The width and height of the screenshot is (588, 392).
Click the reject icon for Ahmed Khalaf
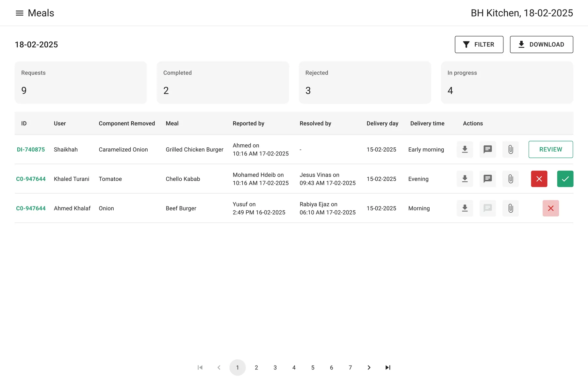(551, 208)
